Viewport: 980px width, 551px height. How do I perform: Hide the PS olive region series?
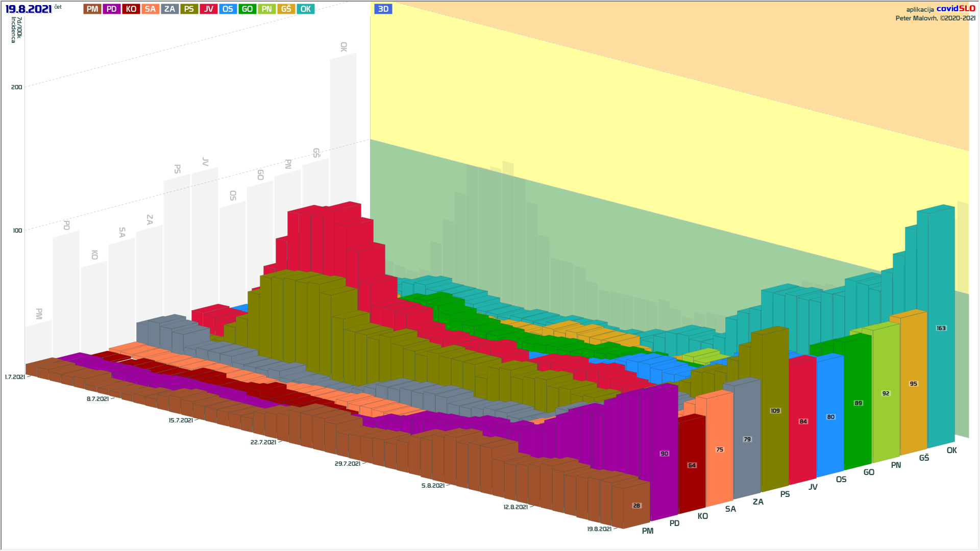(189, 9)
